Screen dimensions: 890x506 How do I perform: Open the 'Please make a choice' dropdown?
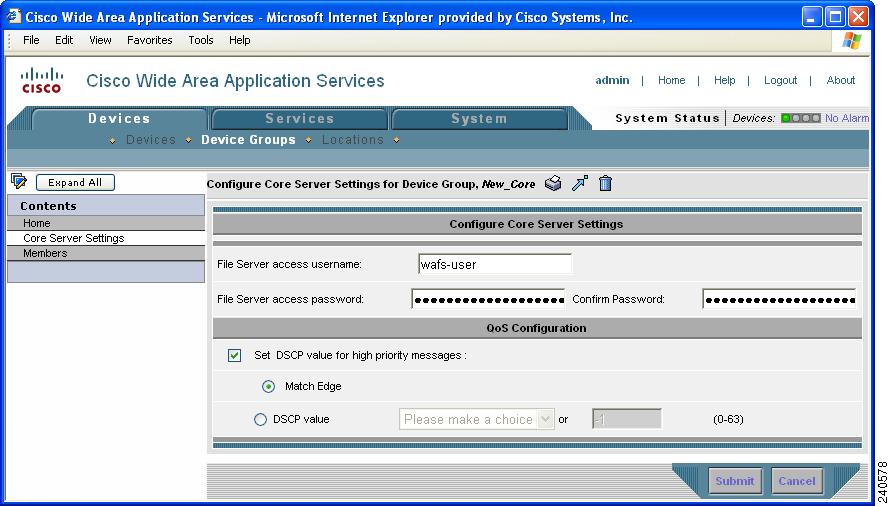pos(476,419)
